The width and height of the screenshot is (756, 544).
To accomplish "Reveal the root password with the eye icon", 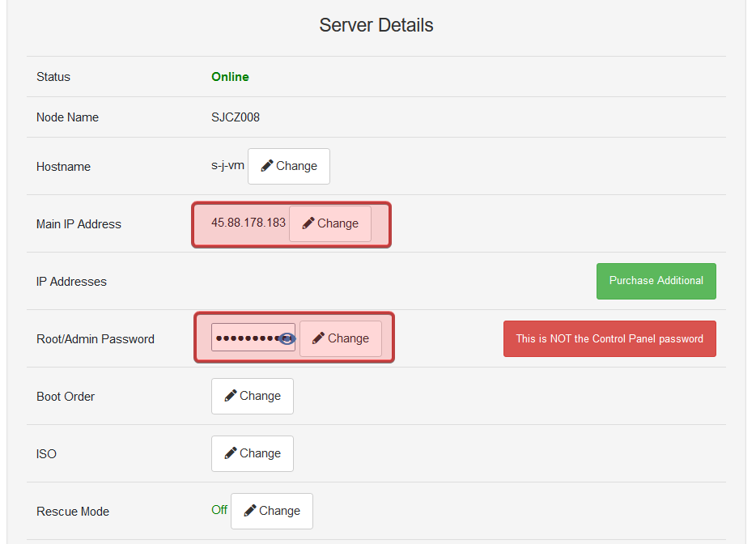I will click(287, 338).
